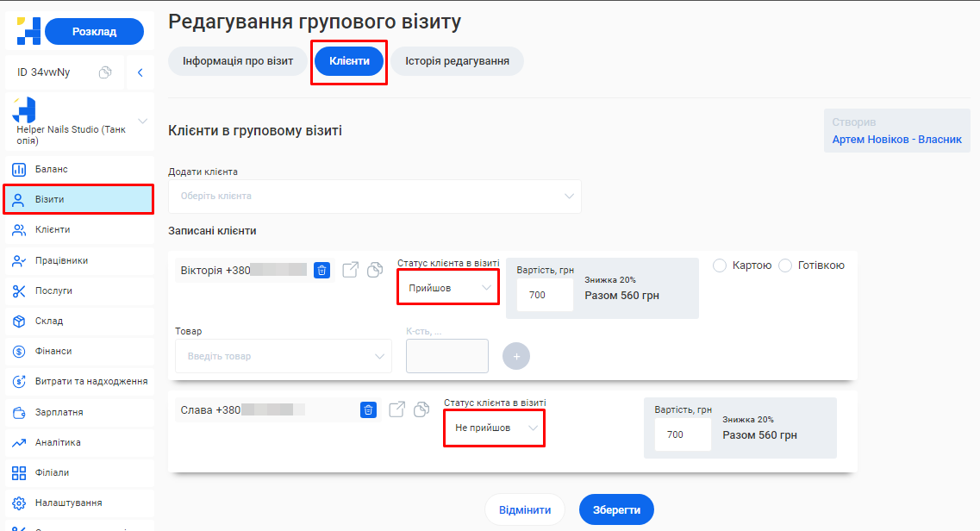Open Слава's status dropdown showing Не прийшов

click(x=495, y=428)
